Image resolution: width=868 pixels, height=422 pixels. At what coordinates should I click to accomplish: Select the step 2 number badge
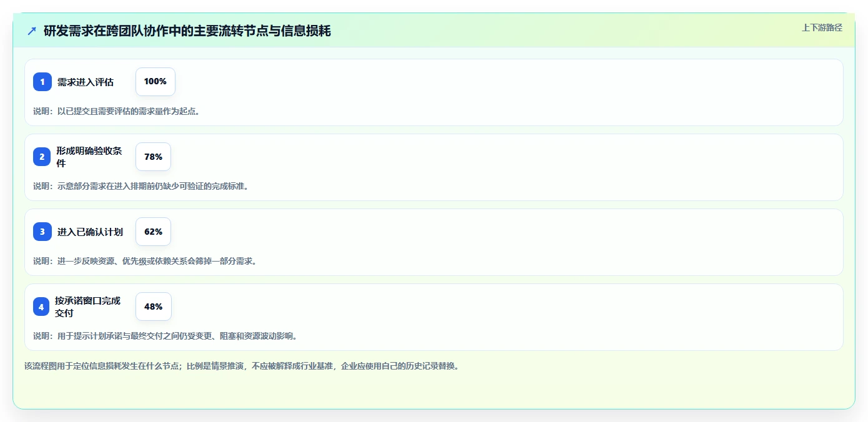pos(42,157)
